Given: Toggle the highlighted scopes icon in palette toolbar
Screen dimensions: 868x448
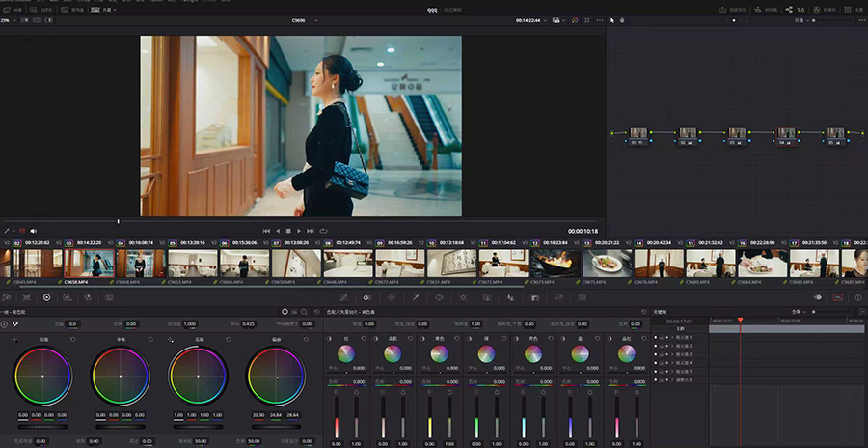Looking at the screenshot, I should pyautogui.click(x=837, y=297).
